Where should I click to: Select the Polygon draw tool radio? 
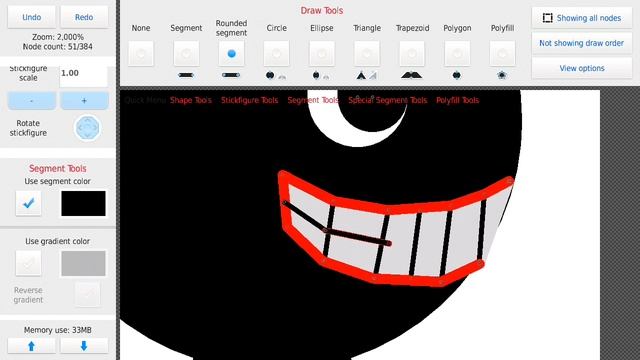click(x=457, y=53)
